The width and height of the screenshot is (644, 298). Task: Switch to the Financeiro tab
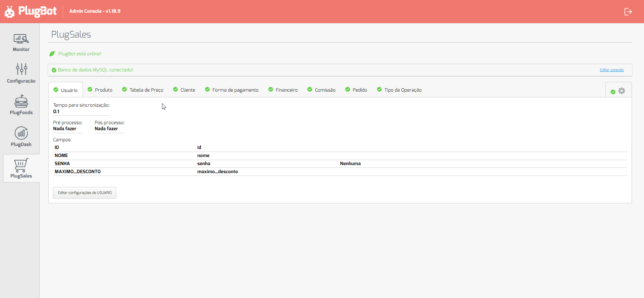click(x=283, y=90)
